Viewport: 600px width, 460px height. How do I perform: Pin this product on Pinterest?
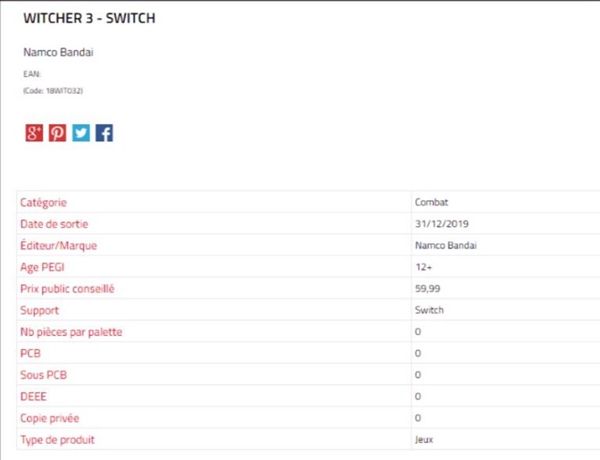[x=57, y=133]
